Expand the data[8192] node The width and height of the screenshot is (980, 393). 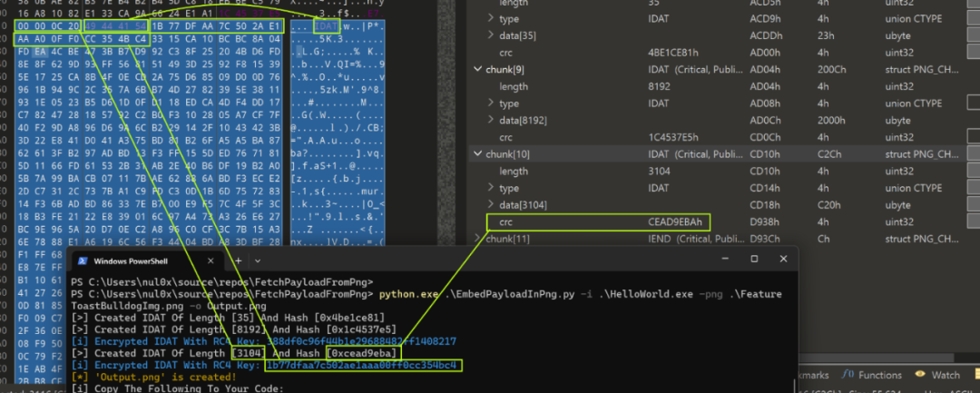pyautogui.click(x=491, y=120)
